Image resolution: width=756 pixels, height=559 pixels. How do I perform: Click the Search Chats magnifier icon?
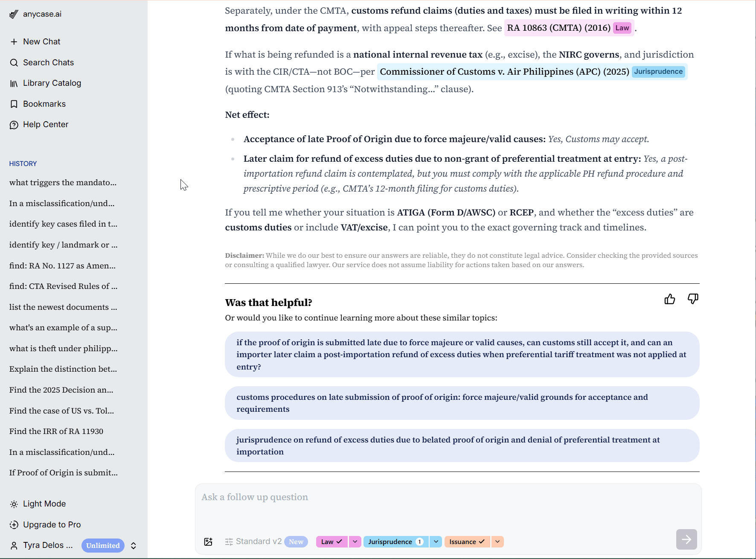pyautogui.click(x=14, y=63)
